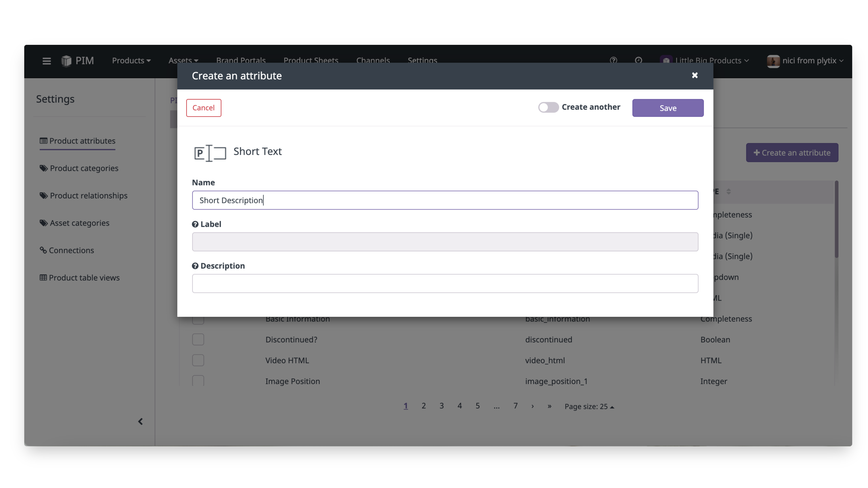Check the Image Position row checkbox

[x=198, y=381]
